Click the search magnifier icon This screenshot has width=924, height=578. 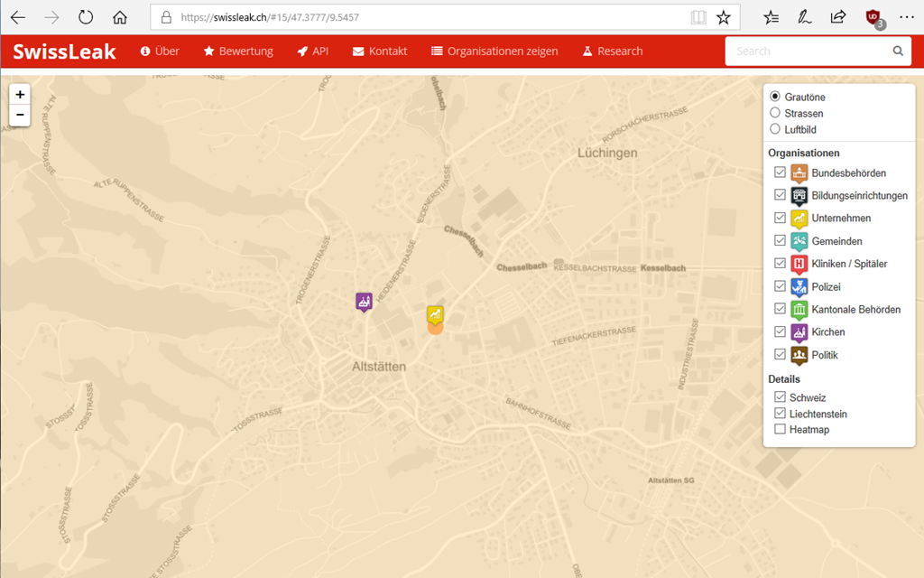click(x=898, y=51)
